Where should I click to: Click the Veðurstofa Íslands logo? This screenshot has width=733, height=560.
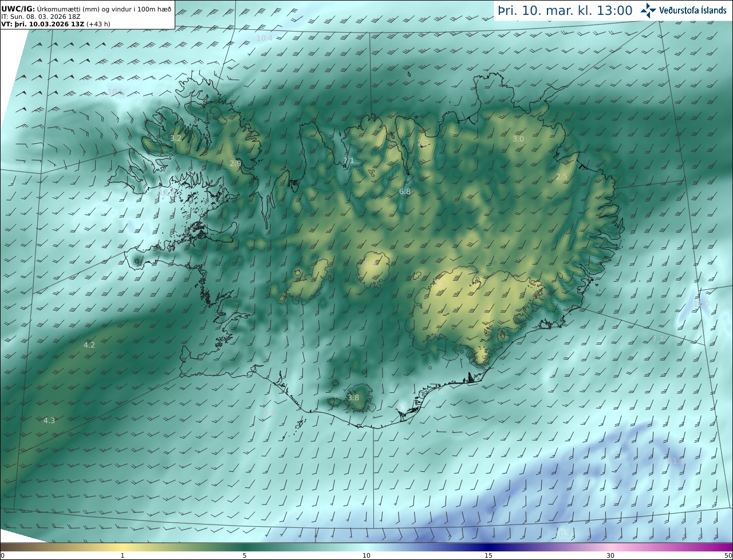(683, 10)
